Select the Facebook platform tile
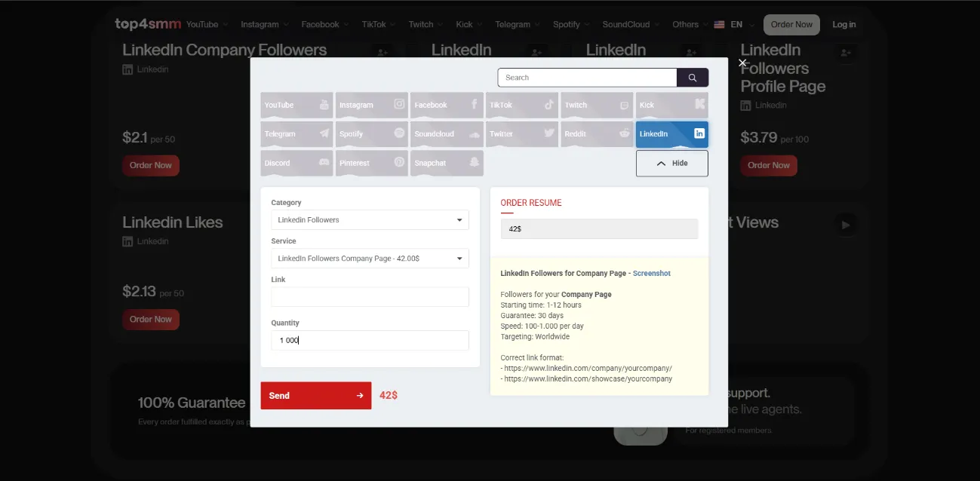This screenshot has height=481, width=980. pyautogui.click(x=447, y=105)
